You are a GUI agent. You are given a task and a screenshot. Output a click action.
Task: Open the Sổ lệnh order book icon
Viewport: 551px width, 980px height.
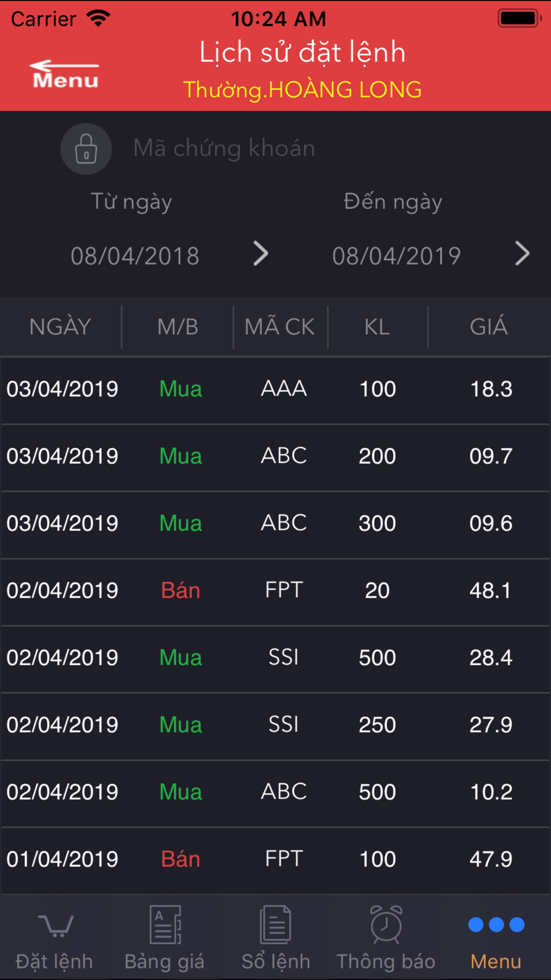[x=275, y=924]
